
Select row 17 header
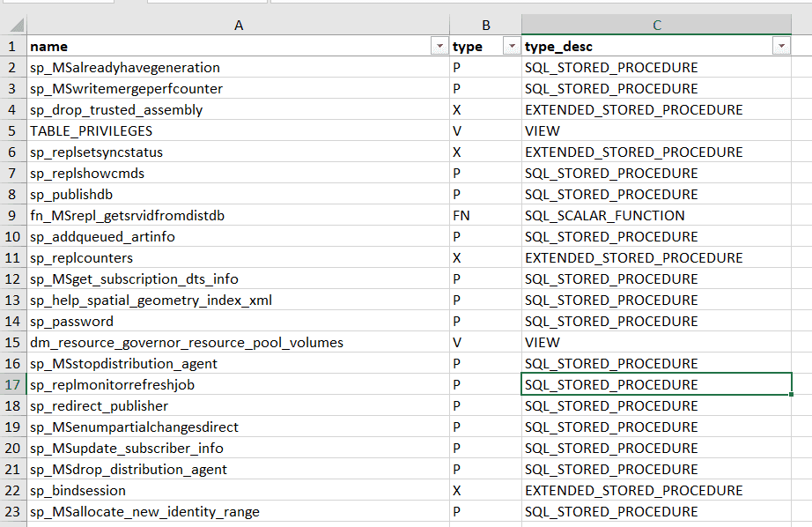tap(13, 384)
